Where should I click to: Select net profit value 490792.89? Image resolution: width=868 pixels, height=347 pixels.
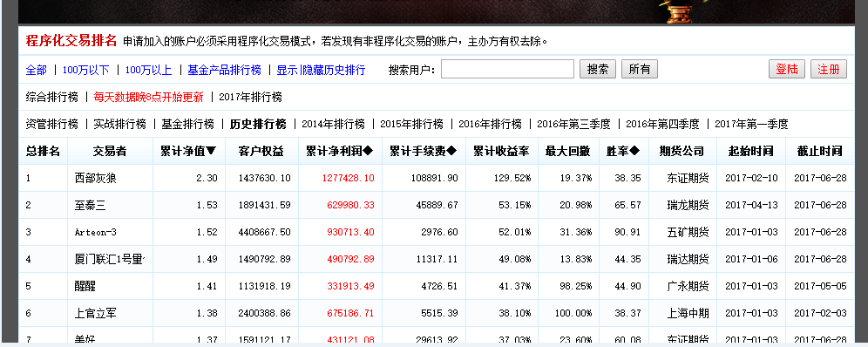click(x=350, y=259)
